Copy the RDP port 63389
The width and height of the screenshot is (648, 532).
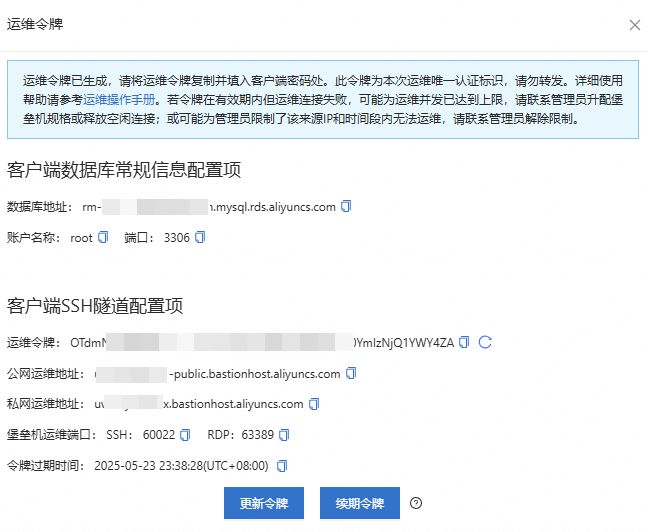284,435
